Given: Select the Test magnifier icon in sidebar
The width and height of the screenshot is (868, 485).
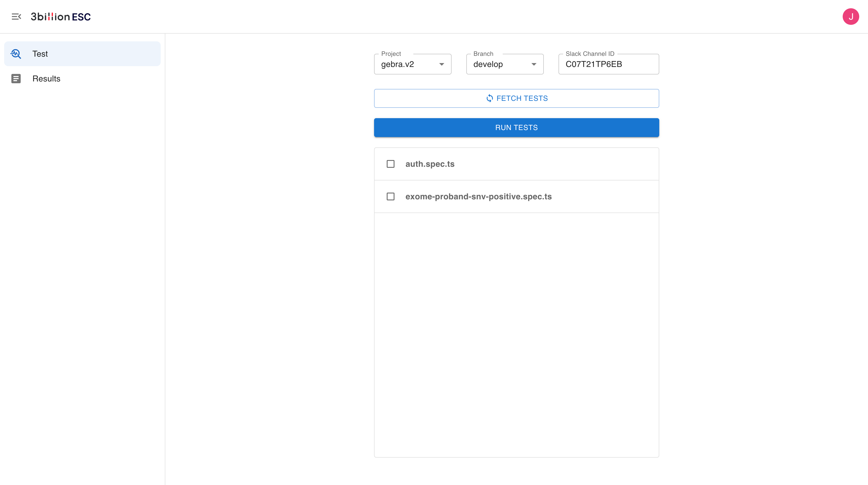Looking at the screenshot, I should [x=16, y=54].
